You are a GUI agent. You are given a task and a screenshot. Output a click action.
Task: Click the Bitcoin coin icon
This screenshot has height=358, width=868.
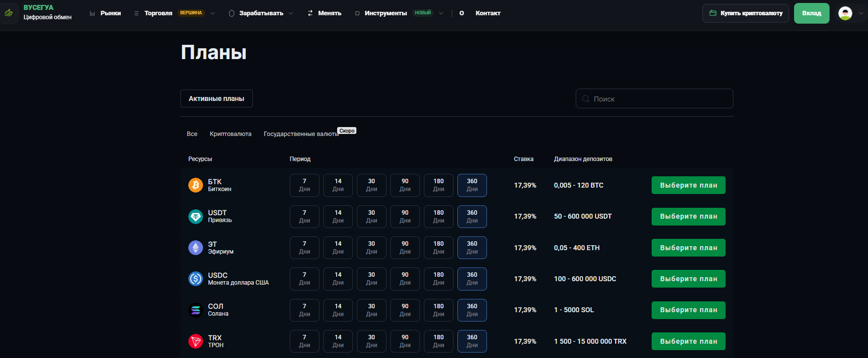(196, 185)
